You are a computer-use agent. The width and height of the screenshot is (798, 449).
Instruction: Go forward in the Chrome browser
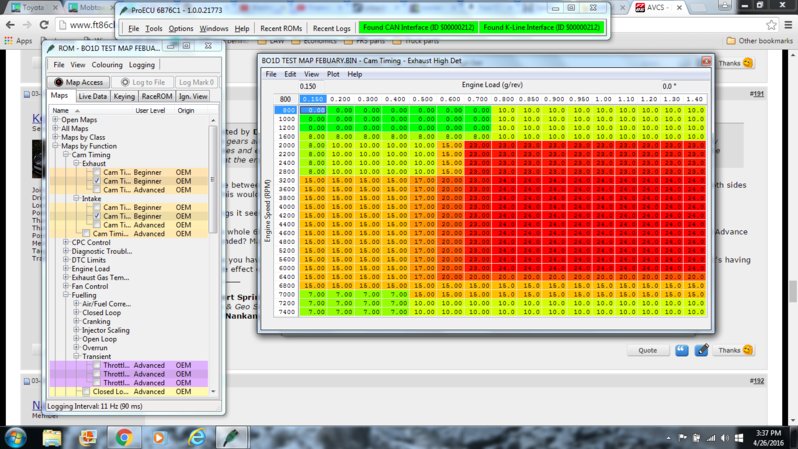point(27,25)
